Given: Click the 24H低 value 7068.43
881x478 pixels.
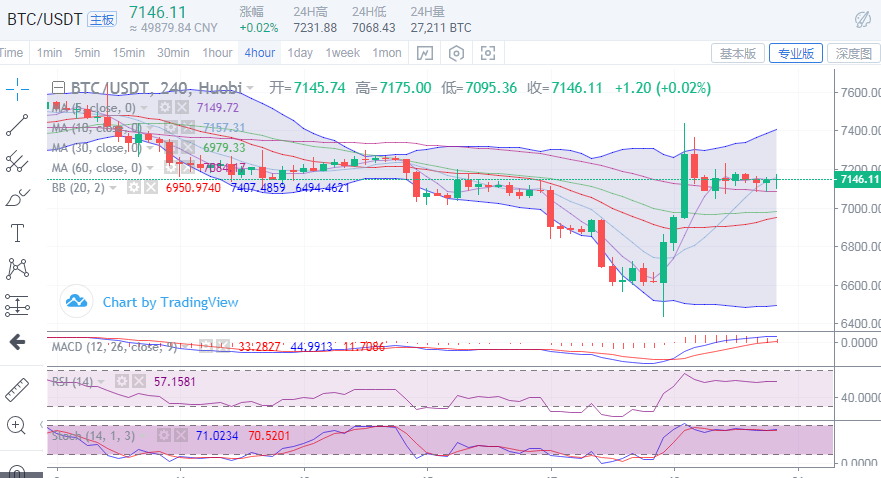Looking at the screenshot, I should [374, 28].
